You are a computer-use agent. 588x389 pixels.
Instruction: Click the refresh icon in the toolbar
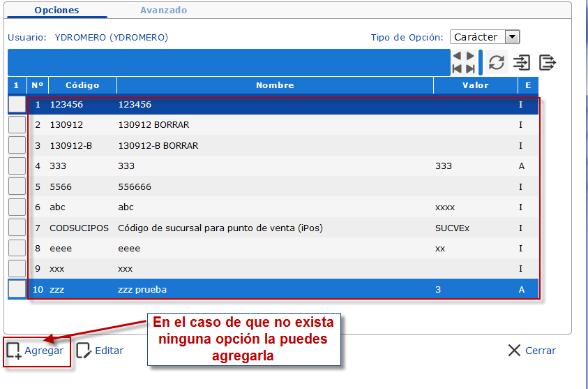tap(497, 62)
